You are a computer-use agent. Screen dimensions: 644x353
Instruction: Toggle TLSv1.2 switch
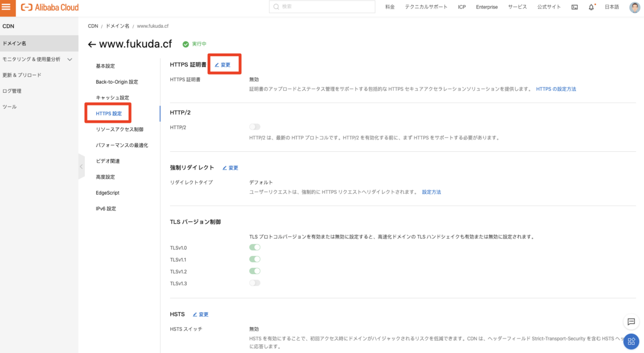coord(254,271)
